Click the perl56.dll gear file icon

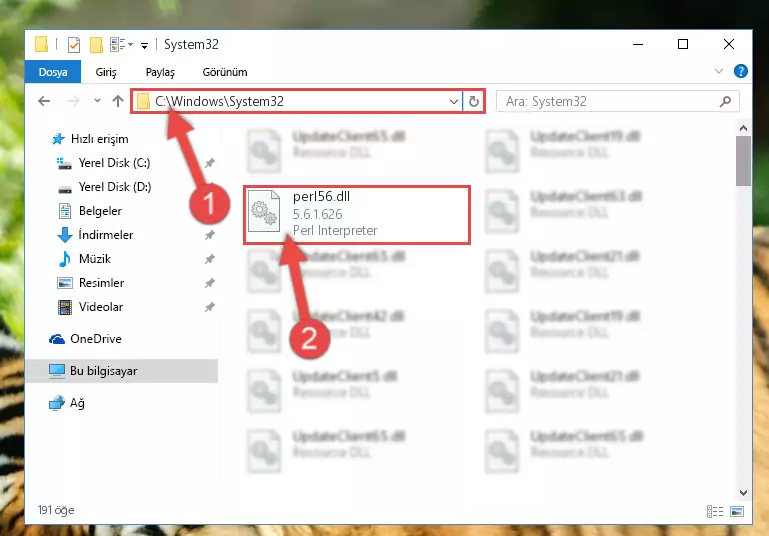coord(264,211)
